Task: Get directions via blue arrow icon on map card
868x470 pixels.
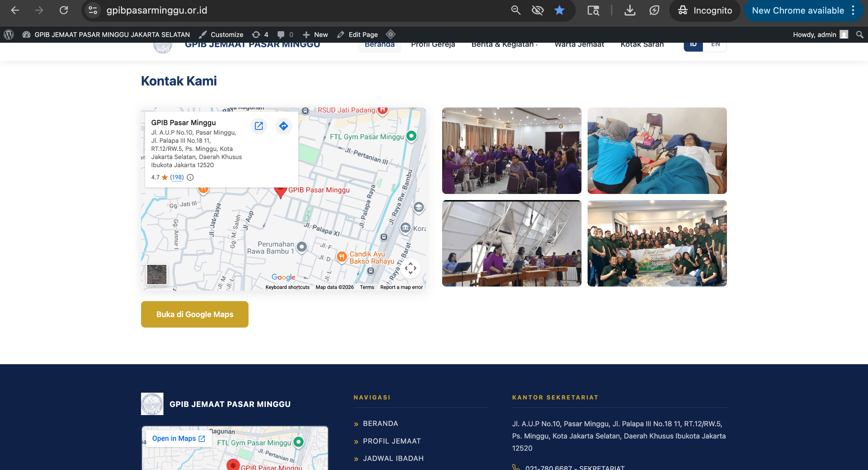Action: click(283, 126)
